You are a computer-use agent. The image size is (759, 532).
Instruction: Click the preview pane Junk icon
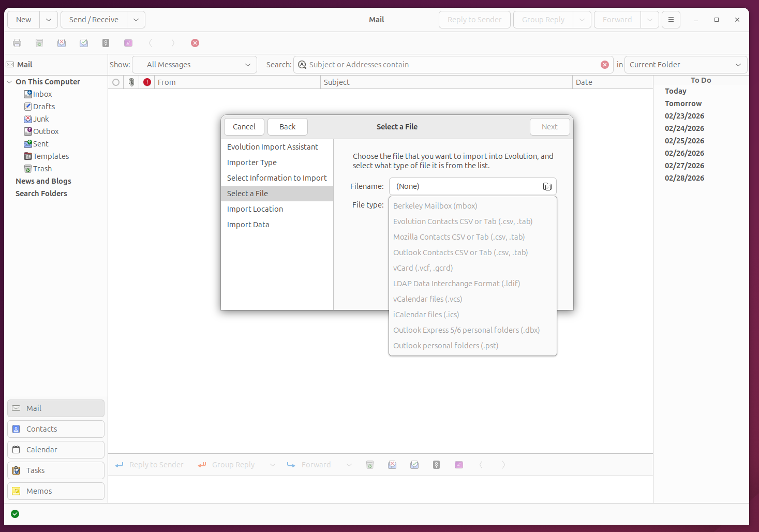tap(392, 465)
